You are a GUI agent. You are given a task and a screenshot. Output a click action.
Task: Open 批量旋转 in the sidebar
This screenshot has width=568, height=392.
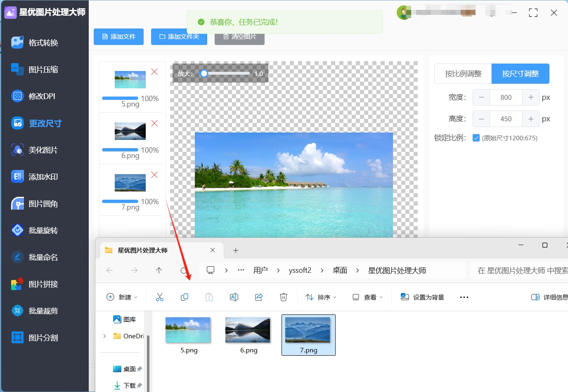pos(35,230)
